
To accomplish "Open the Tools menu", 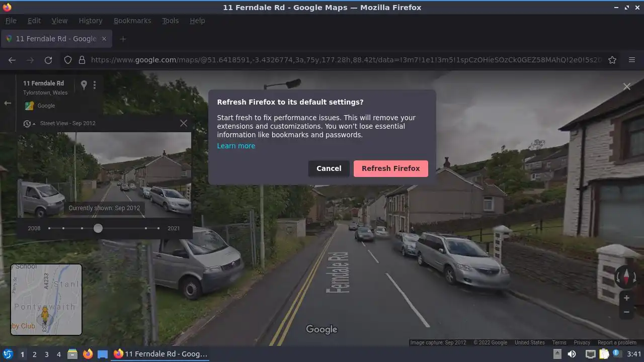I will (x=170, y=21).
